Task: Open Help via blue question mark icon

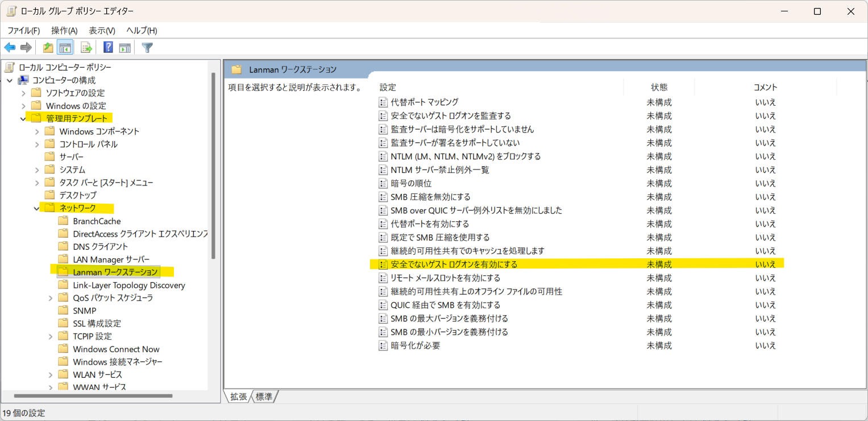Action: pos(108,48)
